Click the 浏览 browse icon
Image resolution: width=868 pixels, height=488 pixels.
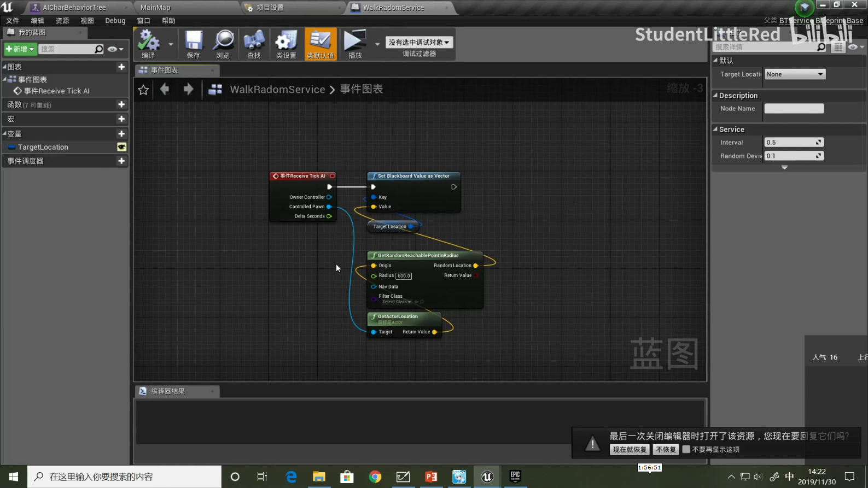pyautogui.click(x=223, y=44)
